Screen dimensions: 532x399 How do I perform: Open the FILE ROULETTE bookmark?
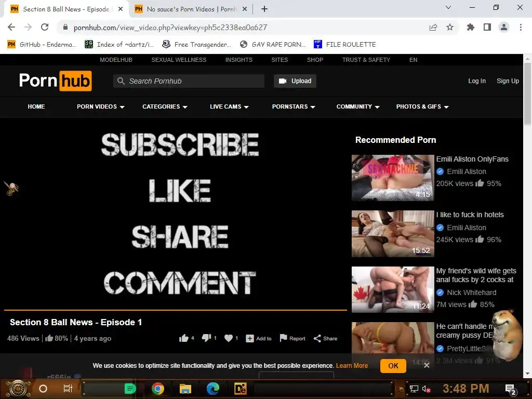345,45
